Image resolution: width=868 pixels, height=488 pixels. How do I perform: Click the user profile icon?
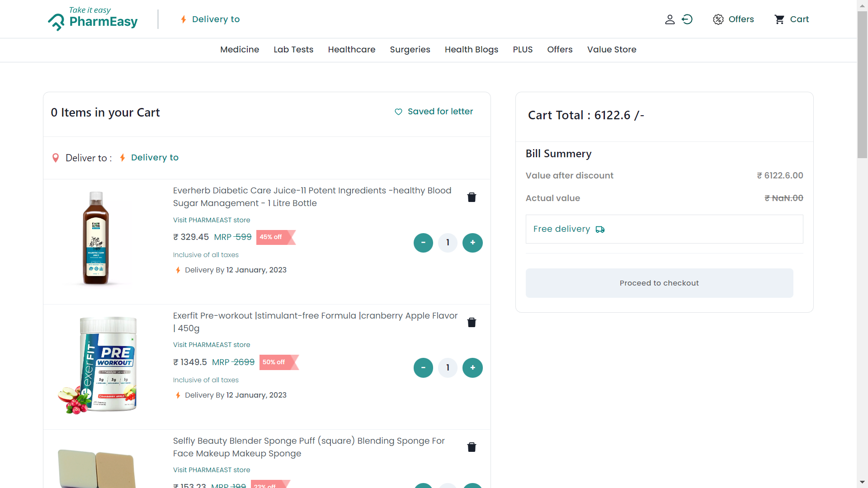pos(670,19)
